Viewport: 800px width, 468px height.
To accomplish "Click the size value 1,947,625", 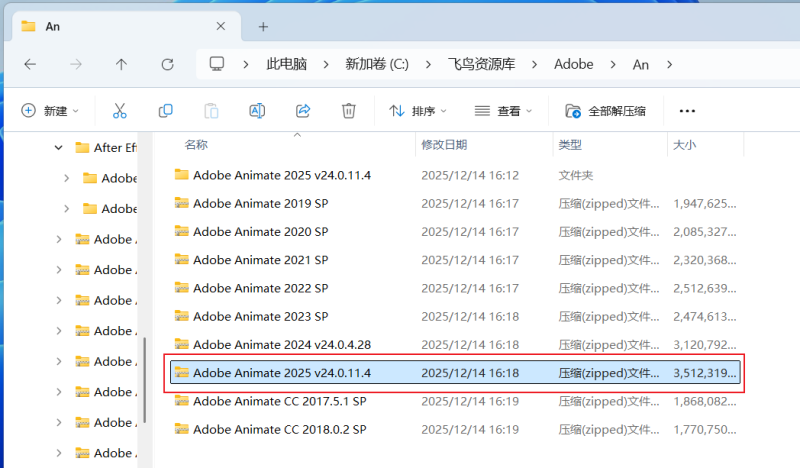I will pyautogui.click(x=705, y=204).
